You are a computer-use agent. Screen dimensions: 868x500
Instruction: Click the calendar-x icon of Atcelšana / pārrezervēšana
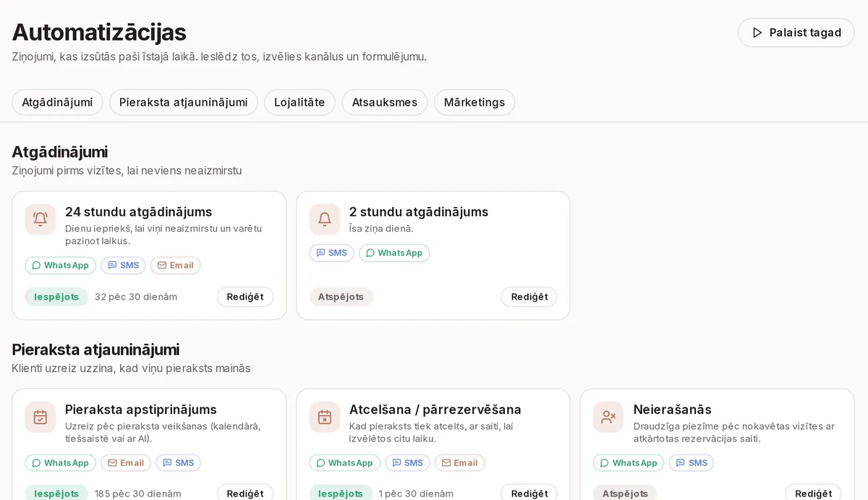click(325, 417)
